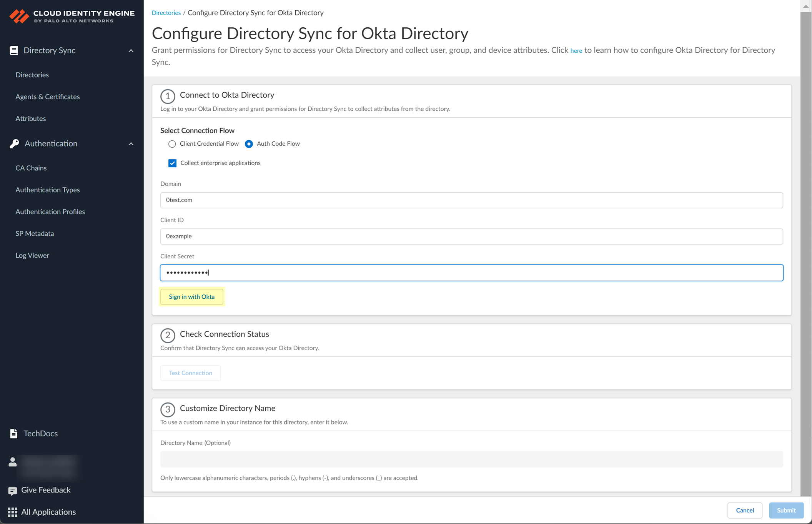Open SP Metadata page
812x524 pixels.
pos(35,233)
